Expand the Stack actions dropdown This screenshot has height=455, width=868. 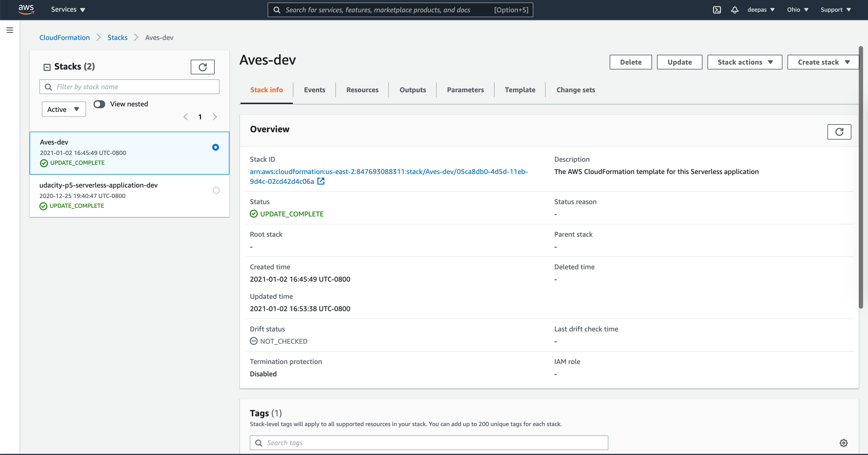point(745,62)
